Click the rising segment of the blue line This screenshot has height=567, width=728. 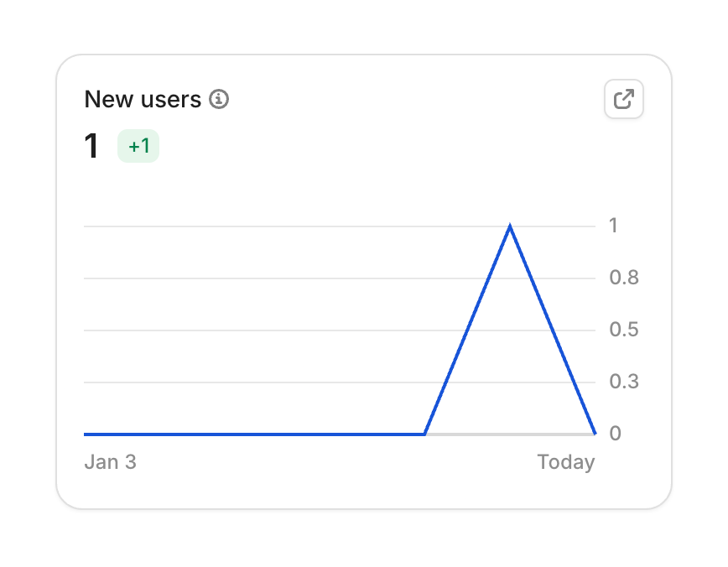click(x=467, y=330)
